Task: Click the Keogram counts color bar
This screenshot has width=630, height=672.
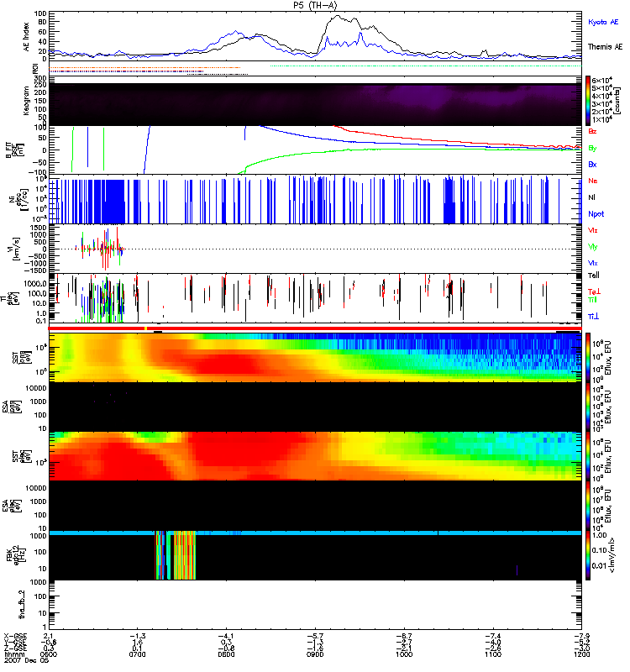Action: pos(588,101)
